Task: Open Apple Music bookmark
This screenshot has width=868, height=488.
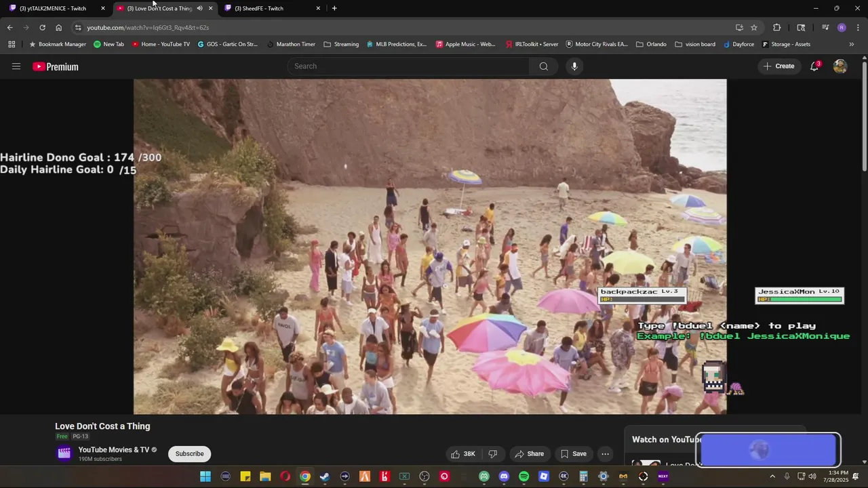Action: pos(465,44)
